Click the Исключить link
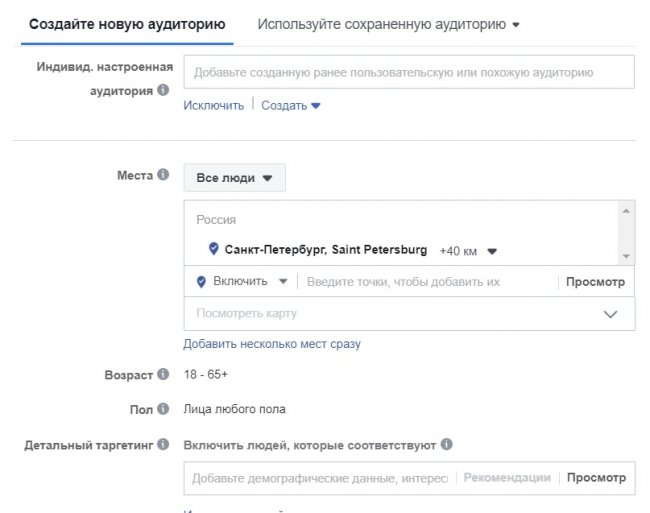The image size is (650, 513). [x=213, y=105]
